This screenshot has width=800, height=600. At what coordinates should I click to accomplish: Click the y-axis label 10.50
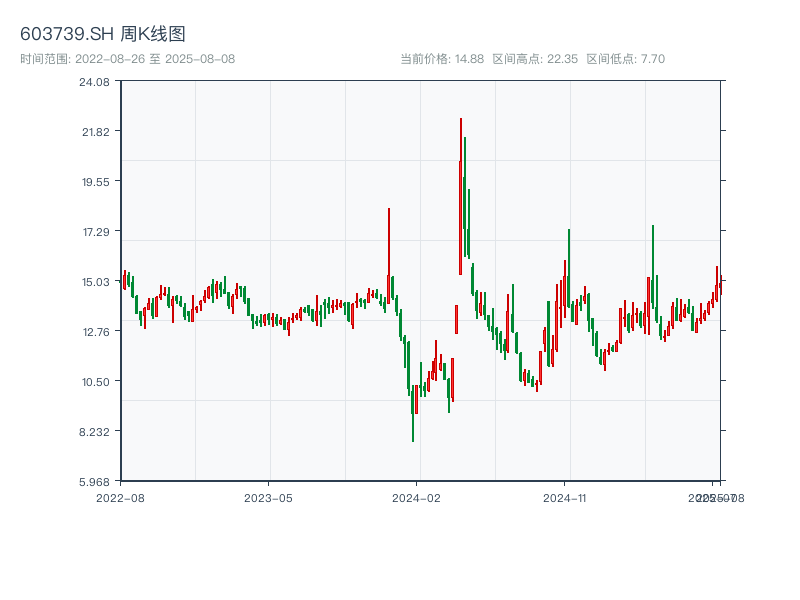click(x=96, y=382)
